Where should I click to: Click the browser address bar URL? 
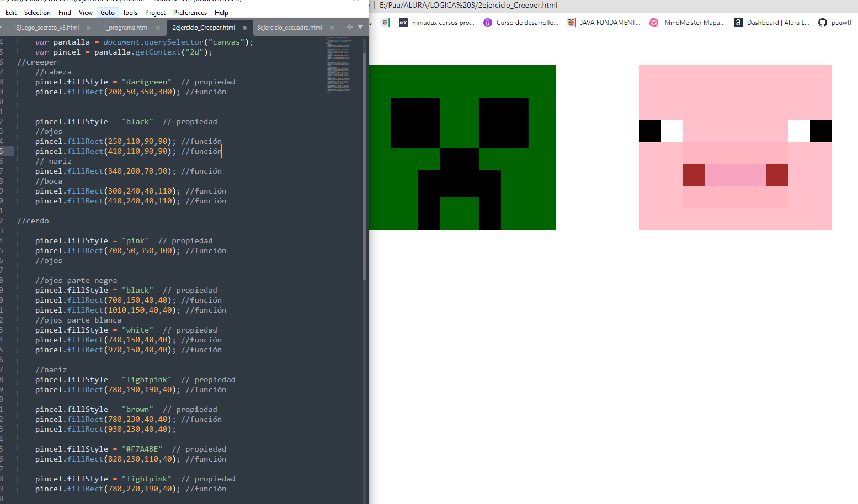click(x=468, y=5)
